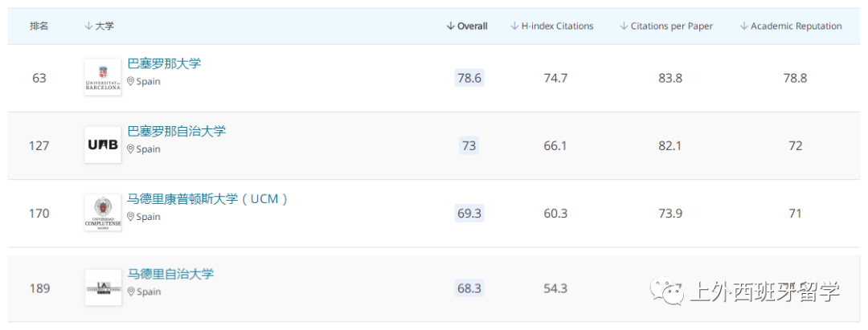Click the location pin icon under 巴塞罗那大学
Image resolution: width=868 pixels, height=330 pixels.
coord(131,81)
